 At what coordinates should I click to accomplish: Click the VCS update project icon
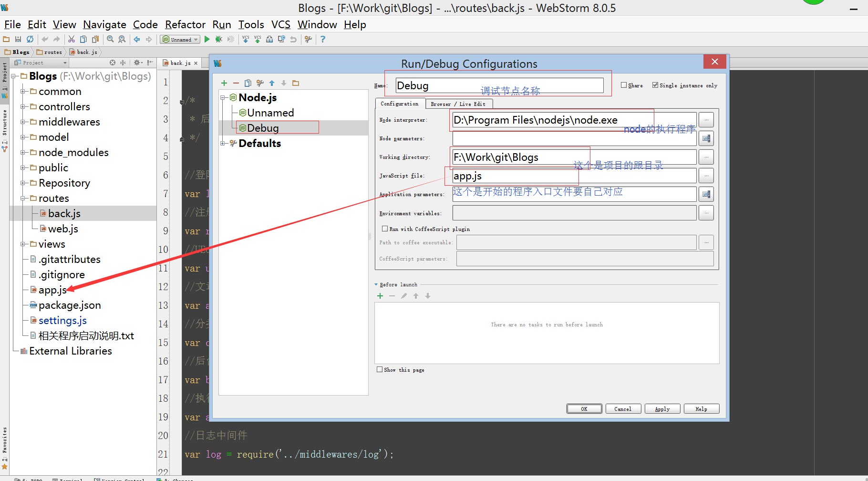246,40
